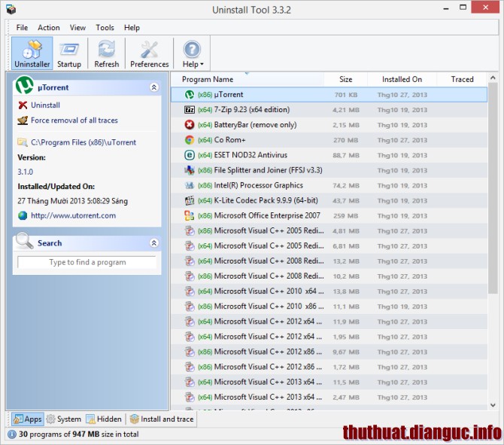Select the Visual C++ 2012 x86 9,67 MB row
The width and height of the screenshot is (504, 445).
pyautogui.click(x=329, y=352)
